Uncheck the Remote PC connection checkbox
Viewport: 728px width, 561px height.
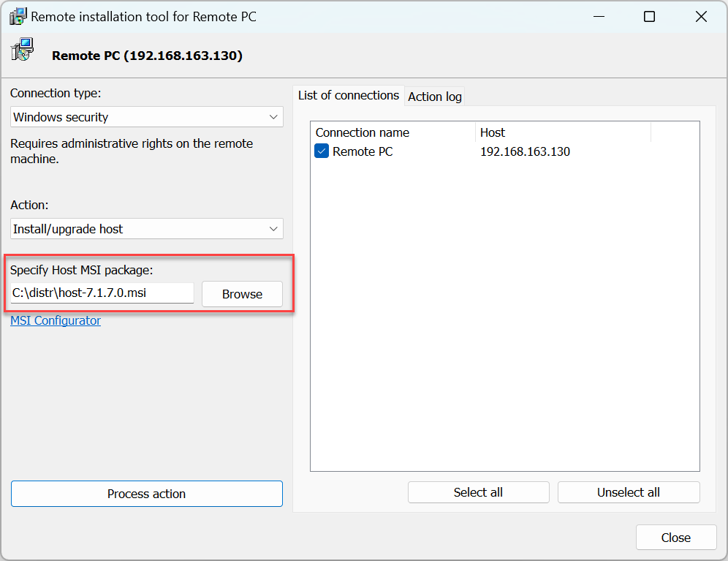[x=322, y=151]
